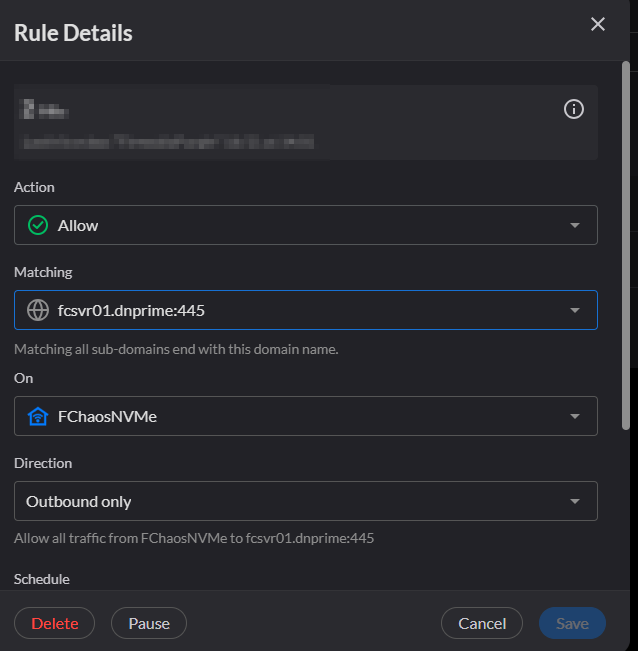
Task: Save the rule details
Action: pos(572,623)
